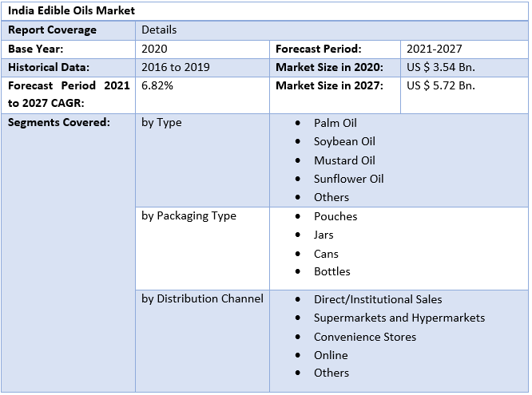Click the market size US $ 5.72 Bn.
Viewport: 532px width, 395px height.
(x=440, y=85)
